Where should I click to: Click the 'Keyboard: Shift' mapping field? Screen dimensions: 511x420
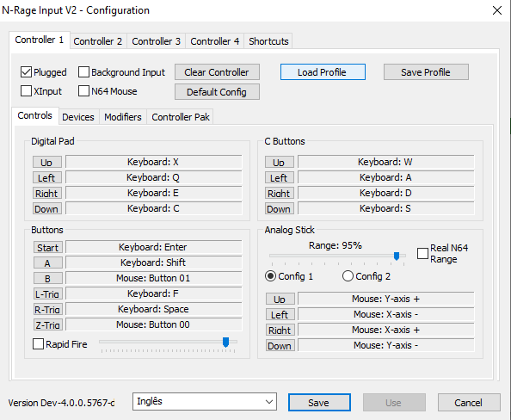[154, 262]
